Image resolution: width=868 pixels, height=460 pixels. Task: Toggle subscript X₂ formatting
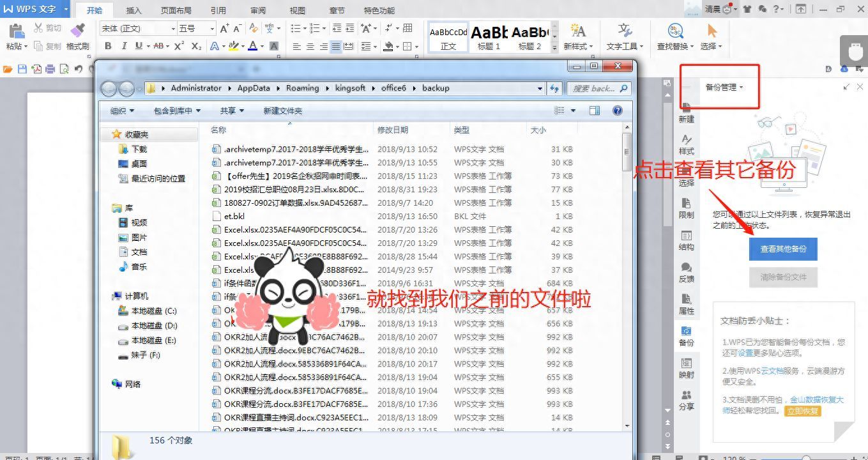(196, 46)
